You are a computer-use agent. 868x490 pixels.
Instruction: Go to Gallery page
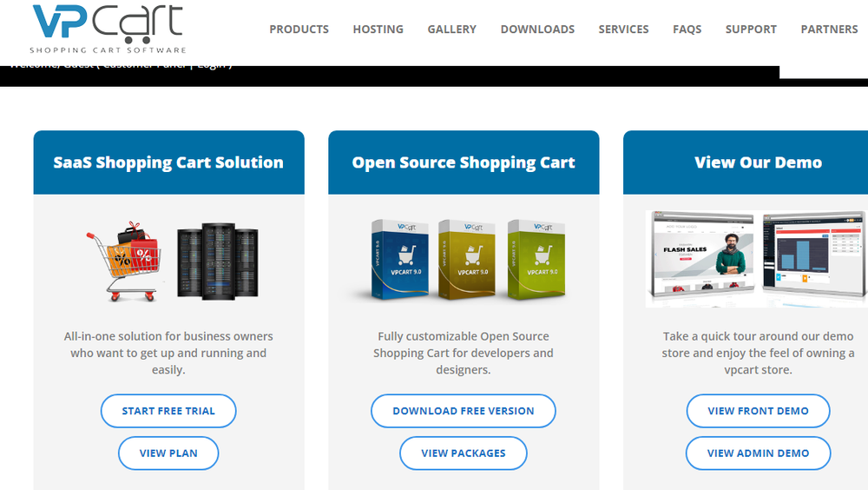click(x=451, y=30)
